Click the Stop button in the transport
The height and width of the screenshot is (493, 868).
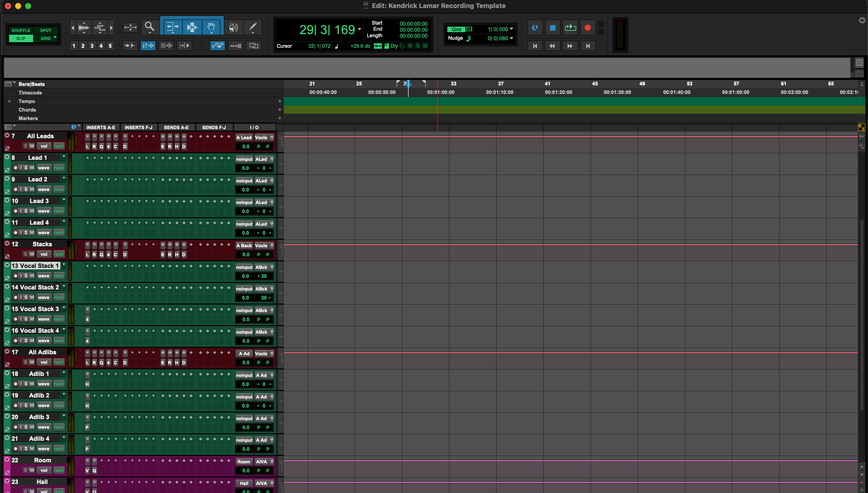552,27
